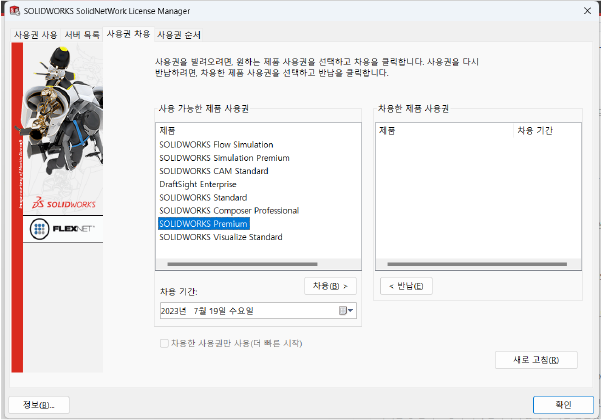Select the SOLIDWORKS Standard row
The image size is (601, 420).
click(x=203, y=197)
